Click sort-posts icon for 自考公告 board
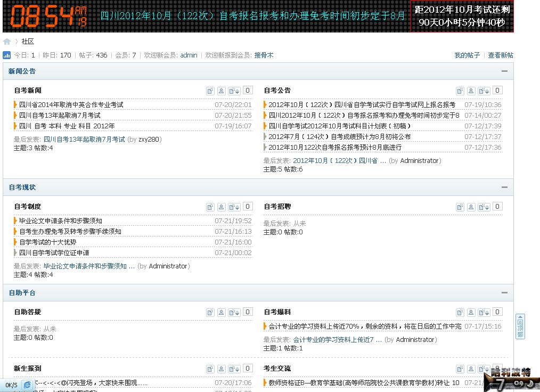Viewport: 540px width, 392px height. point(484,91)
